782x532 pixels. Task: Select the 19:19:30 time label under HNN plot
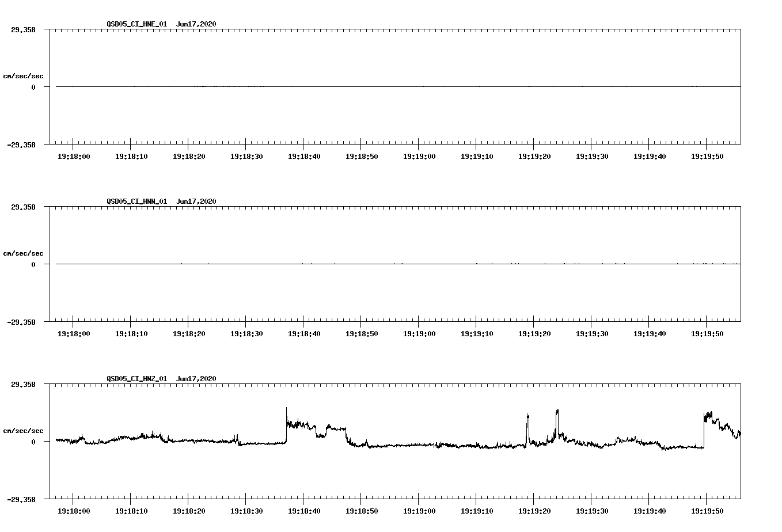592,333
